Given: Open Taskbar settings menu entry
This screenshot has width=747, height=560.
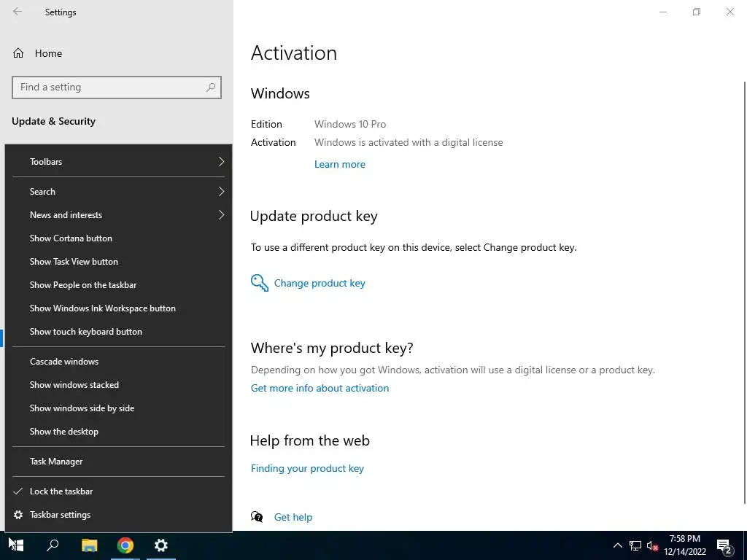Looking at the screenshot, I should pyautogui.click(x=118, y=515).
